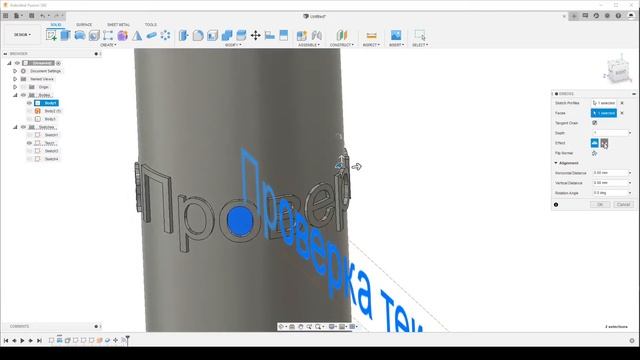Select the Create Form purple icon
Screen dimensions: 640x360
tap(122, 36)
